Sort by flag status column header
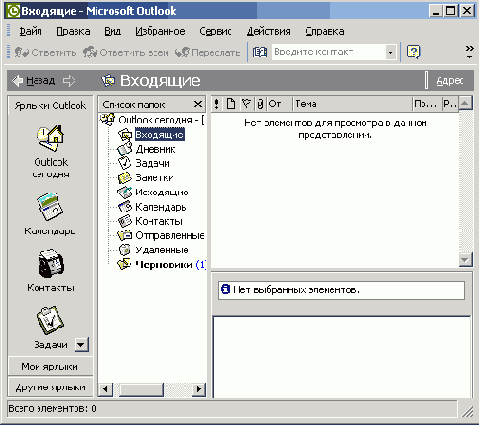Screen dimensions: 479x425 pyautogui.click(x=246, y=104)
